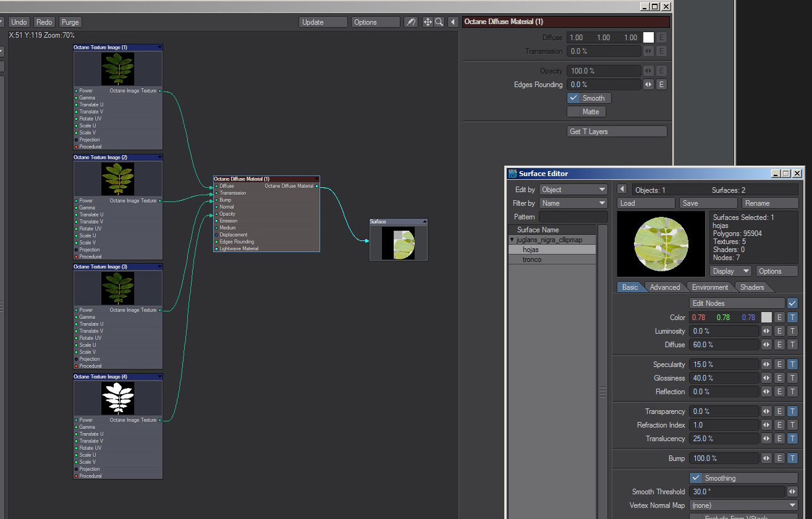Screen dimensions: 812x519
Task: Open the Shaders tab
Action: point(751,287)
